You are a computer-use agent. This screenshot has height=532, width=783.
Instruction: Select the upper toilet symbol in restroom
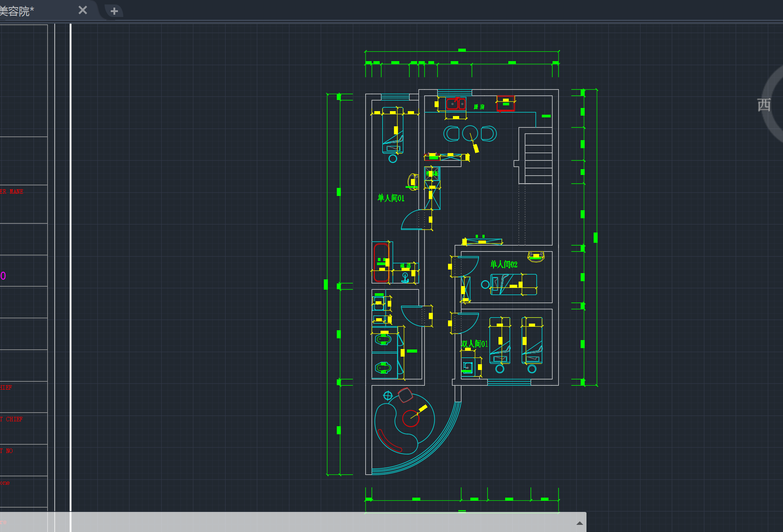pyautogui.click(x=383, y=340)
